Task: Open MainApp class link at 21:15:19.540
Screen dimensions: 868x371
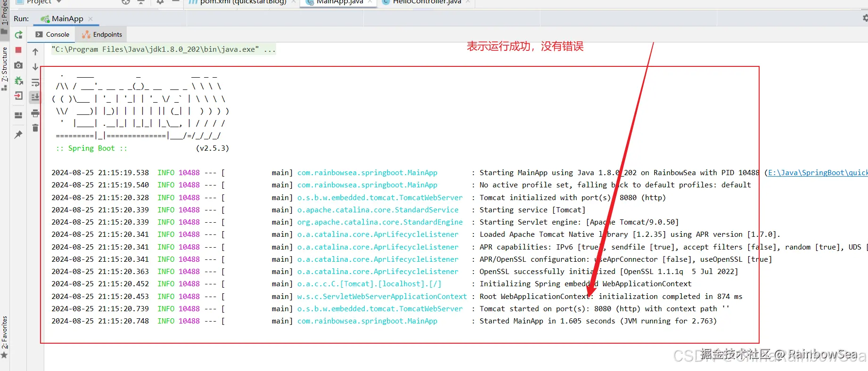Action: click(x=367, y=185)
